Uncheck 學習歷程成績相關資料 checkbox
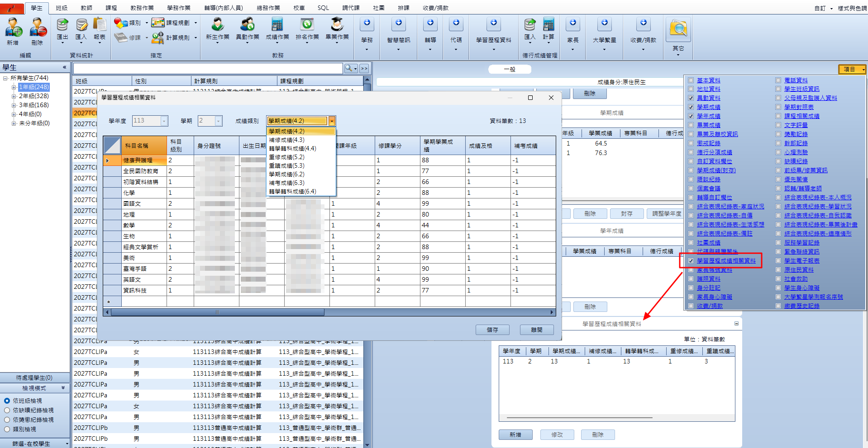 (x=691, y=261)
